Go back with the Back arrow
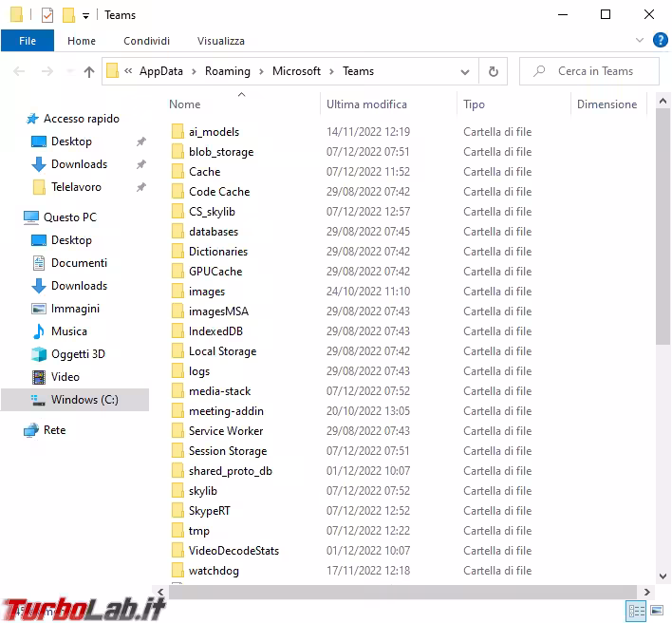The height and width of the screenshot is (623, 672). pyautogui.click(x=20, y=71)
